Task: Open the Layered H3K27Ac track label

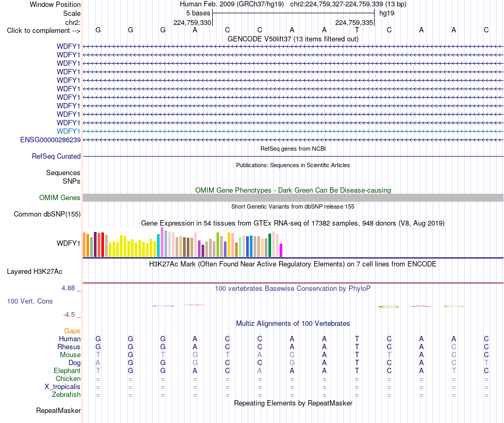Action: point(34,272)
